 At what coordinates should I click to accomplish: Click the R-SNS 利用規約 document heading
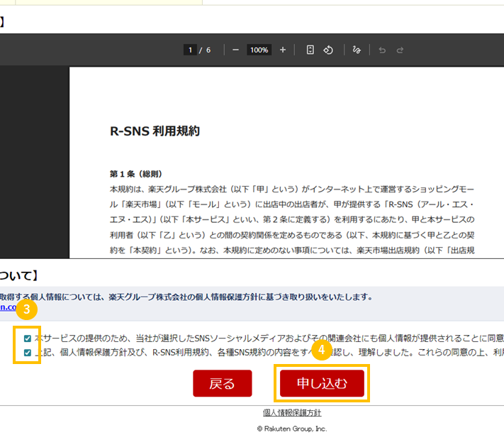click(155, 131)
